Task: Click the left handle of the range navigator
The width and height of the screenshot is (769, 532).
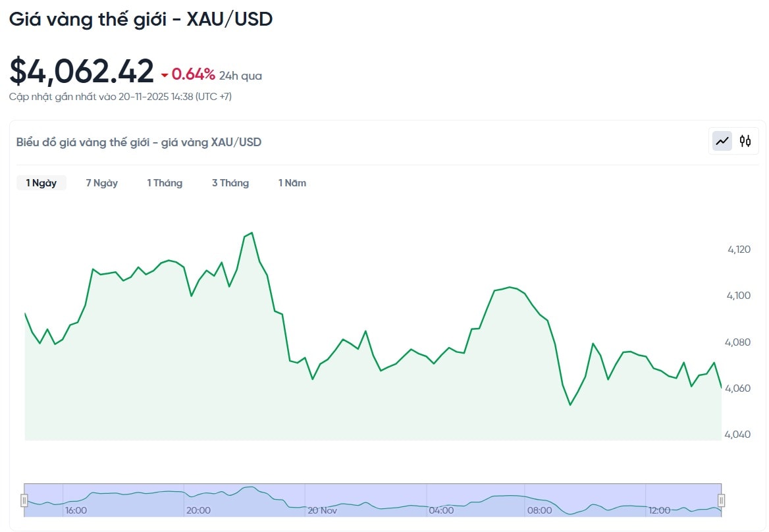Action: [24, 500]
